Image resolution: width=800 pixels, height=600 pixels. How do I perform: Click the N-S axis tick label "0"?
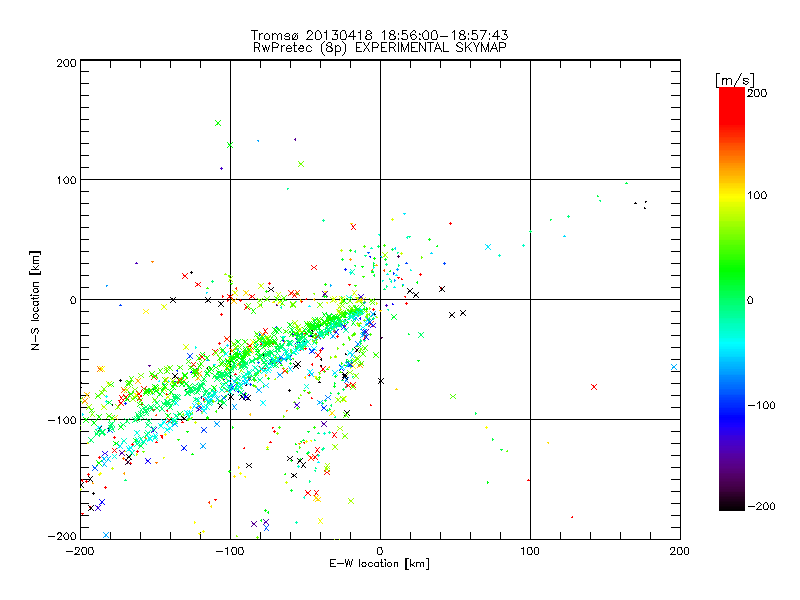coord(73,300)
